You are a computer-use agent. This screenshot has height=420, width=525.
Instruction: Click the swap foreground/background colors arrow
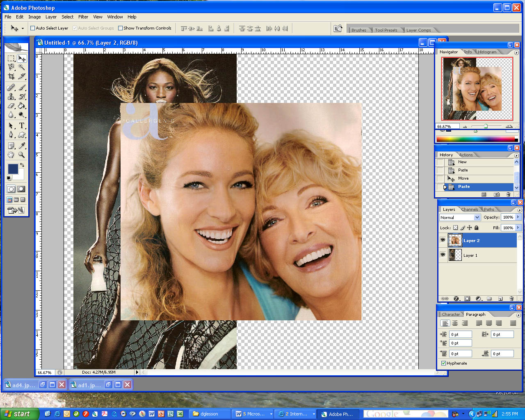click(22, 165)
